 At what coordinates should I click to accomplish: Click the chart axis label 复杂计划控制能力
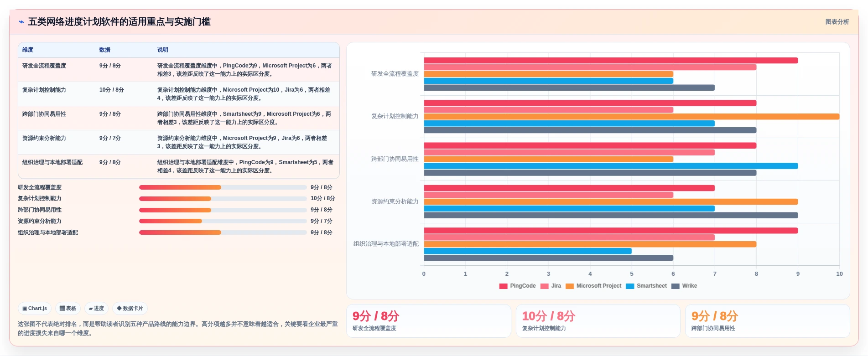tap(395, 116)
